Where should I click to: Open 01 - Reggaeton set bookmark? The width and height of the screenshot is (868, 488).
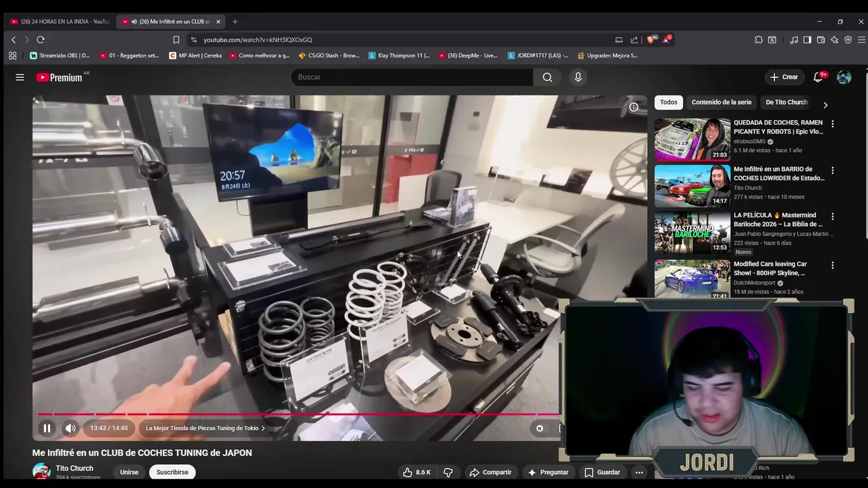pos(130,56)
